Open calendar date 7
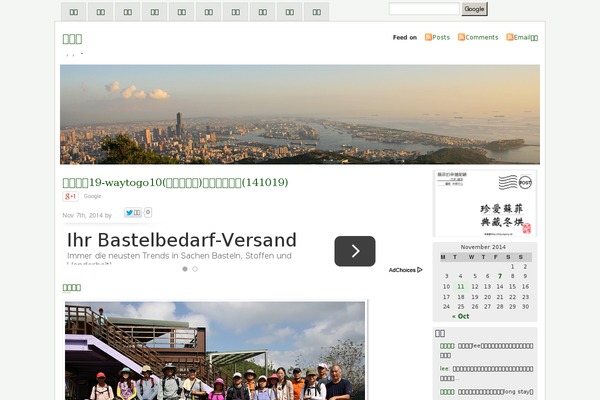Image resolution: width=600 pixels, height=400 pixels. point(500,276)
